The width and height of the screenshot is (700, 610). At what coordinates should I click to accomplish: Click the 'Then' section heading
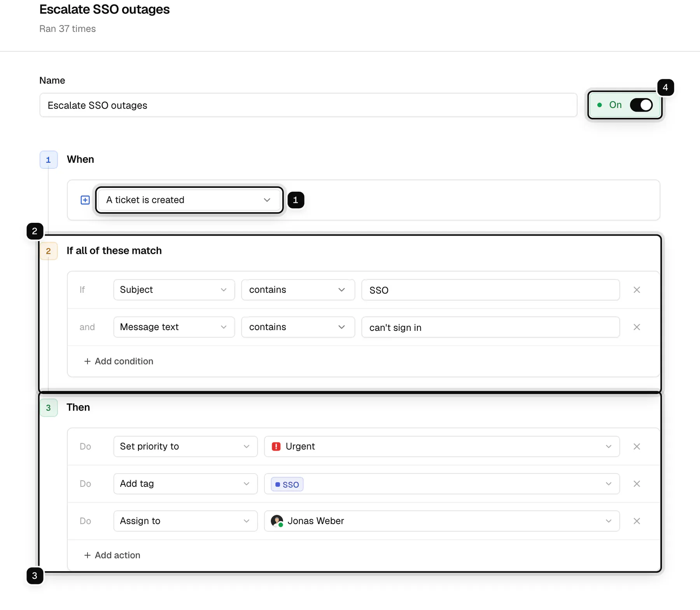[x=78, y=407]
